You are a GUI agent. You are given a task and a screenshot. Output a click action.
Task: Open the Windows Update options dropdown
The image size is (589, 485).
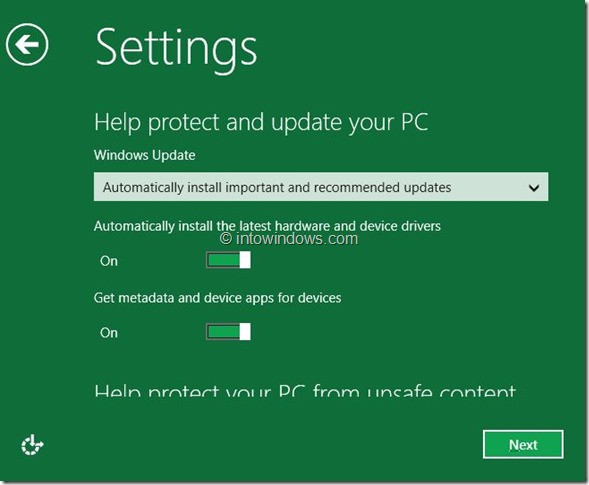[x=321, y=187]
